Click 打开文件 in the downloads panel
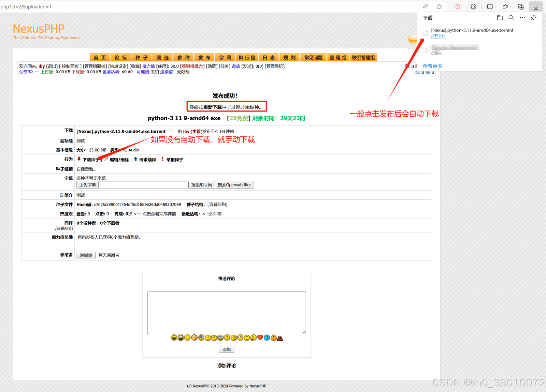Screen dimensions: 546x392 tap(438, 36)
